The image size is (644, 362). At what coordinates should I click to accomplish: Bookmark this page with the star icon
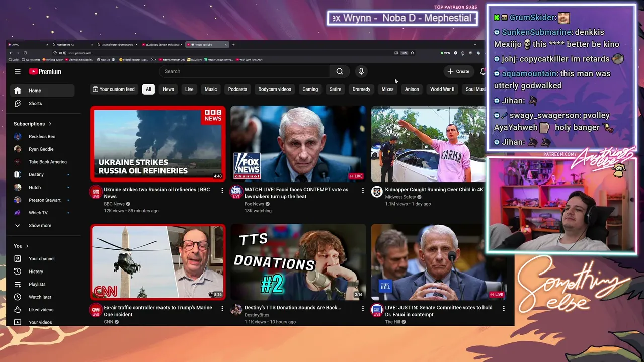tap(412, 53)
